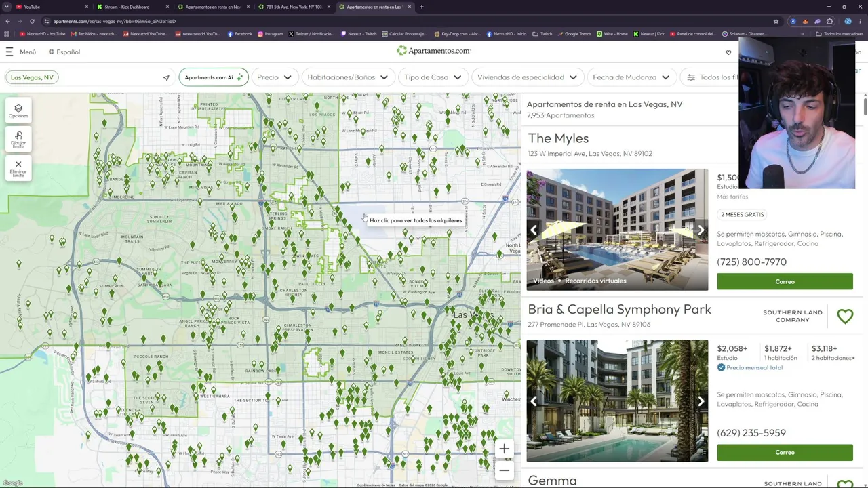Open the Facebook bookmark
This screenshot has width=868, height=488.
click(240, 34)
